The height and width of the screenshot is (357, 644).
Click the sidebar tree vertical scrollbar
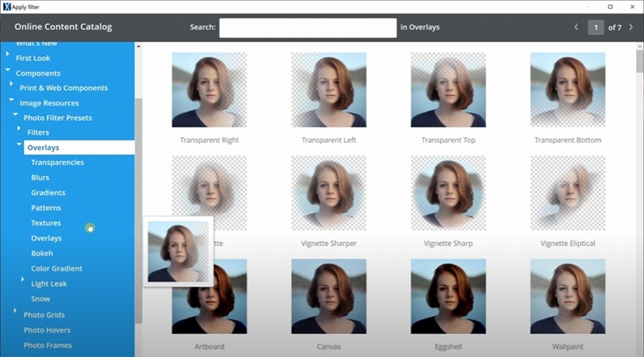point(138,211)
